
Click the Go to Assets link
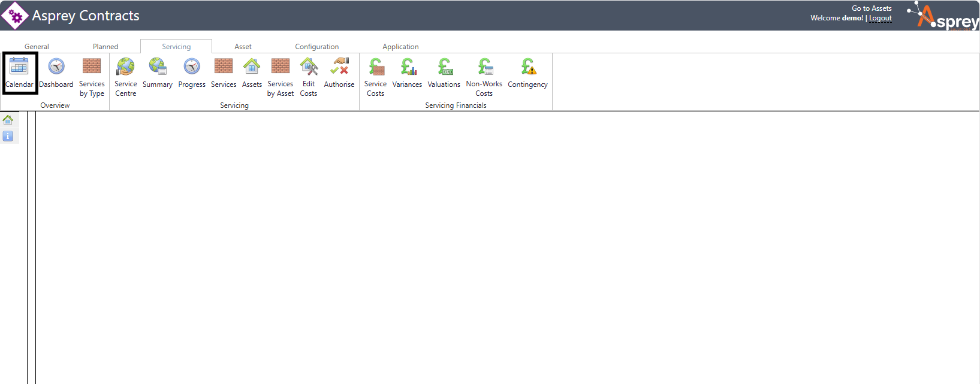coord(872,8)
